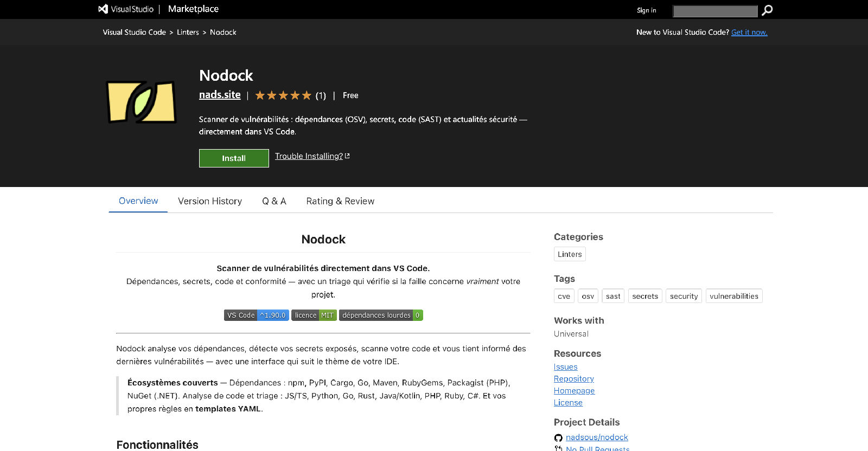Screen dimensions: 868x451
Task: Click the Resources heading
Action: pos(577,353)
